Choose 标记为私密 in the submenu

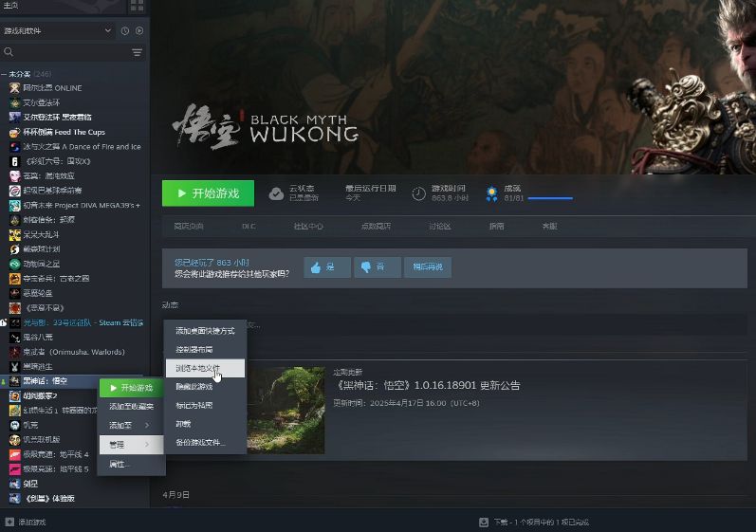pos(206,405)
